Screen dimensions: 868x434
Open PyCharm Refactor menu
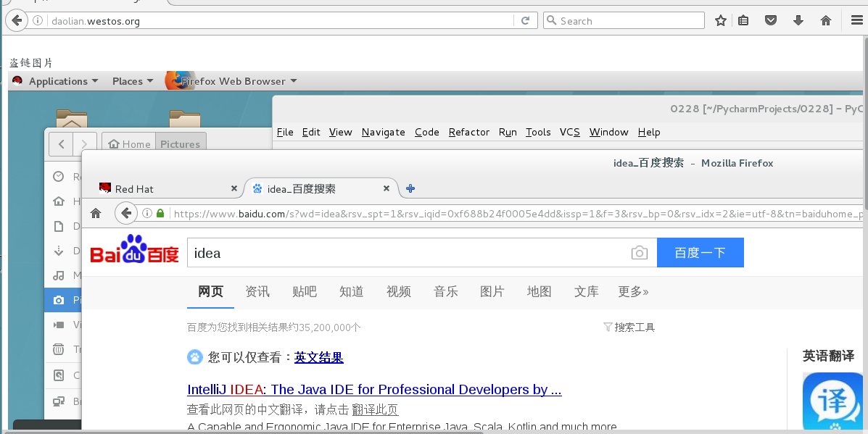[469, 132]
